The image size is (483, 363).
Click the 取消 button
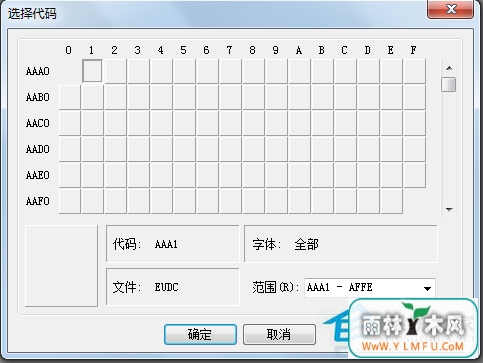coord(279,334)
